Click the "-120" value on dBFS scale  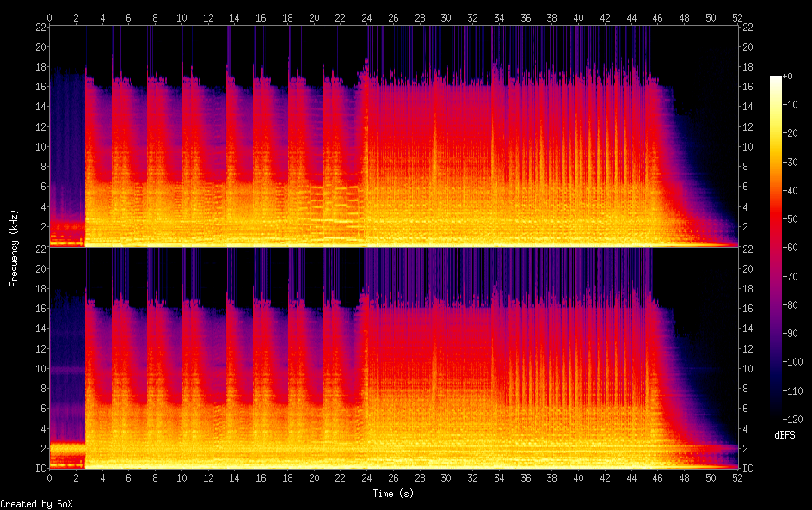click(x=793, y=420)
